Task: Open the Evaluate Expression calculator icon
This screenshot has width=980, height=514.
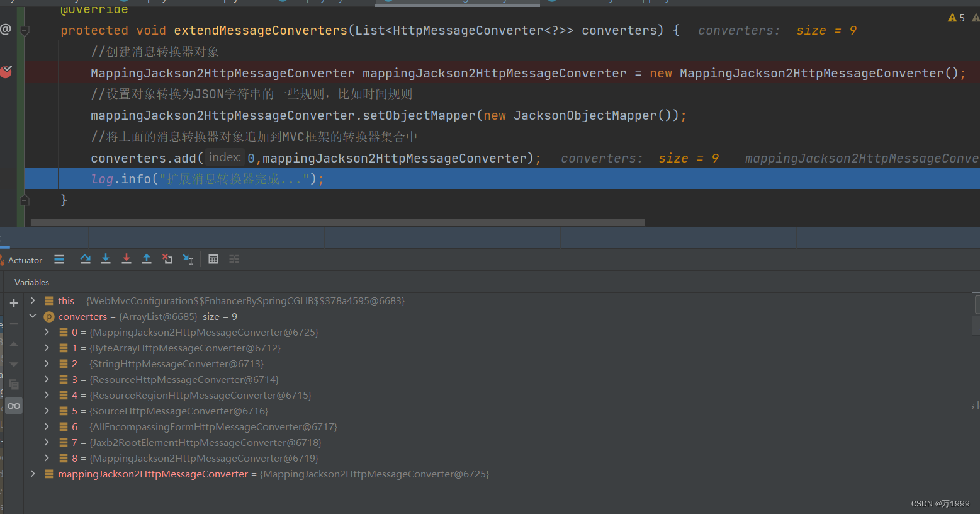Action: click(213, 259)
